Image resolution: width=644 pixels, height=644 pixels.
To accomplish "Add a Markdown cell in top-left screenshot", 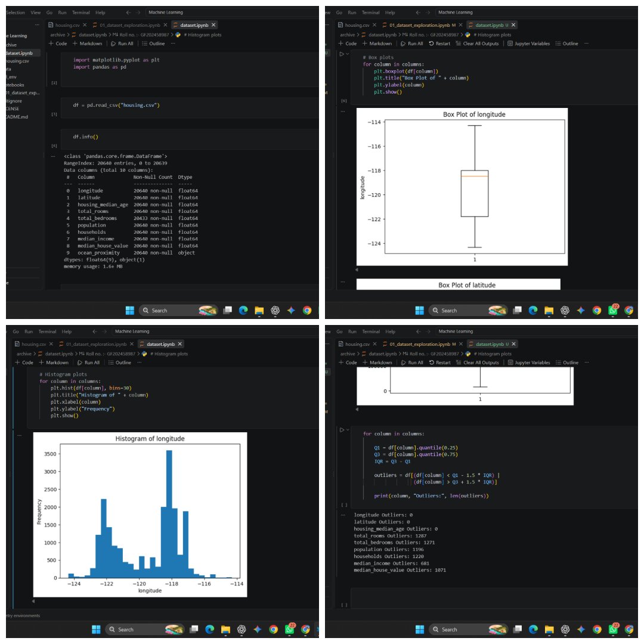I will tap(88, 44).
